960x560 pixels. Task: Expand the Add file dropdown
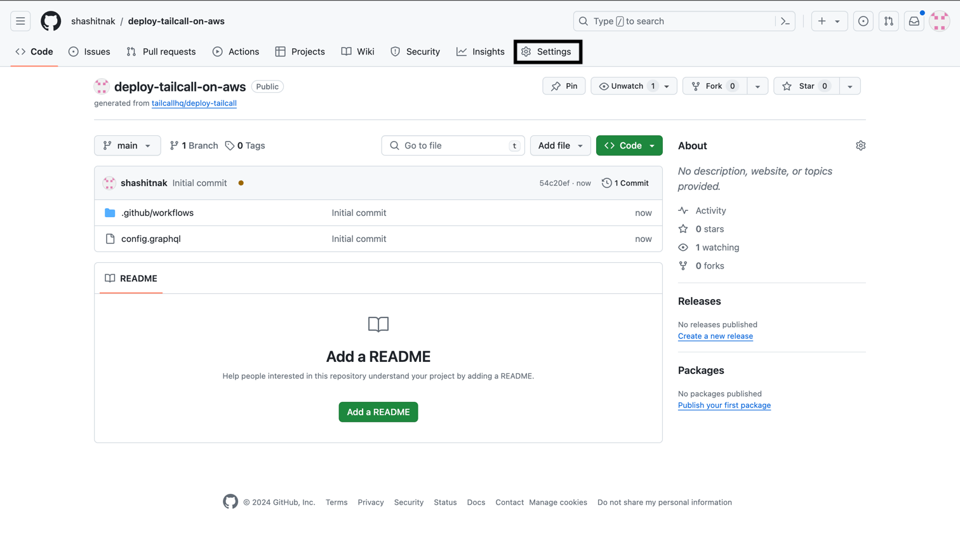[x=560, y=145]
